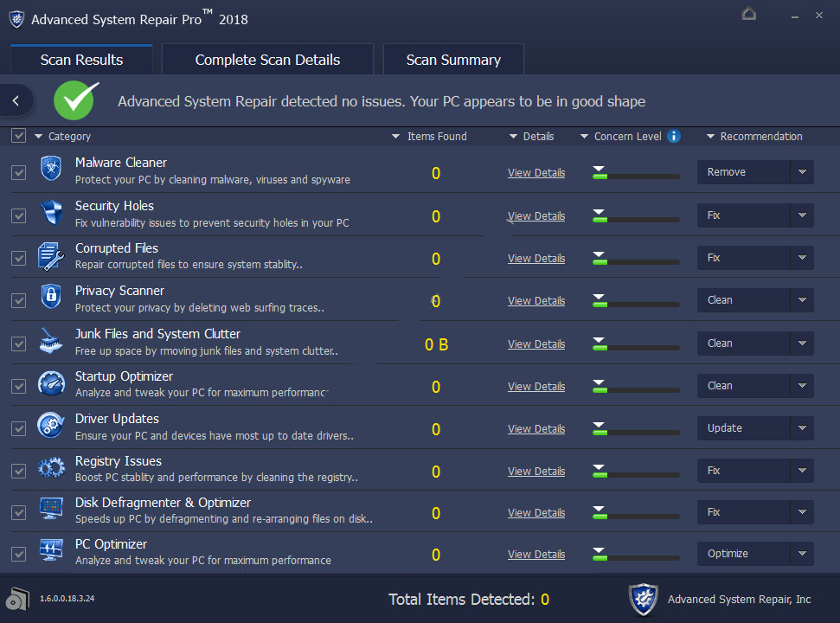This screenshot has width=840, height=623.
Task: View Details for Corrupted Files
Action: (536, 258)
